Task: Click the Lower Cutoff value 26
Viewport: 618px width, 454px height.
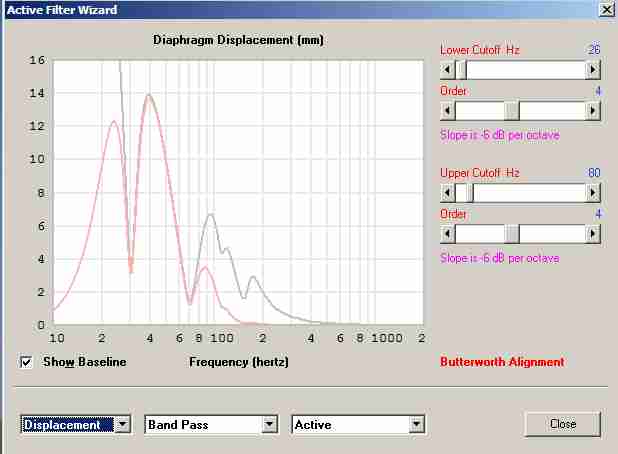Action: 594,50
